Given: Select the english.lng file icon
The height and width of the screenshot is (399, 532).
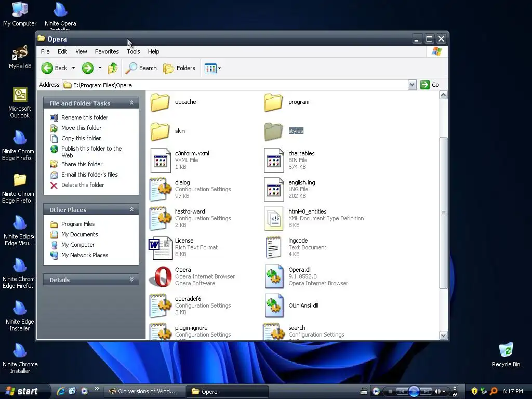Looking at the screenshot, I should 274,189.
